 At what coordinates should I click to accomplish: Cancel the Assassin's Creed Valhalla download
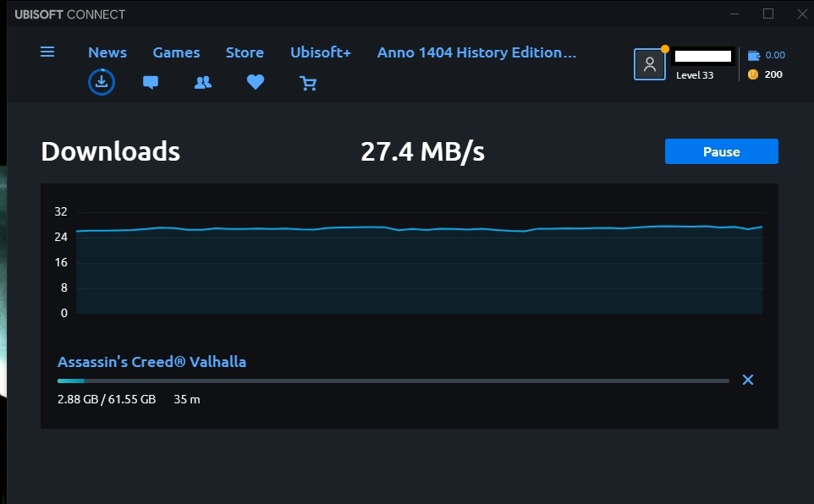point(747,380)
